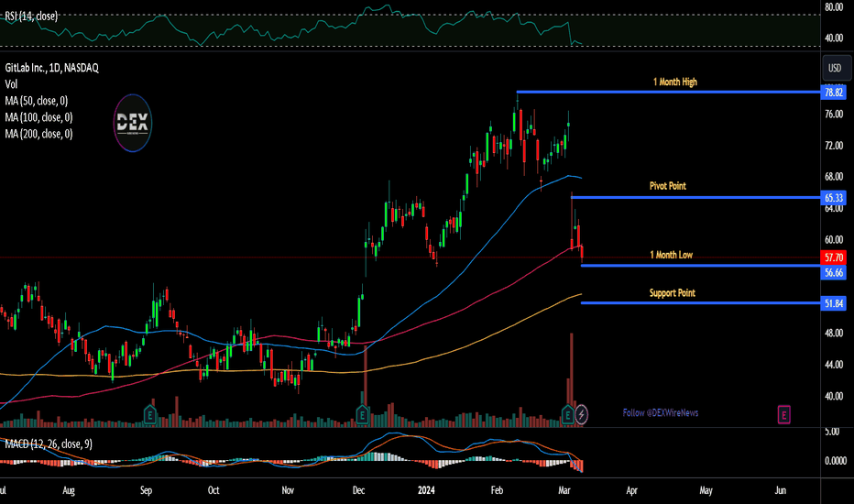Select the Support Point annotation text
Viewport: 854px width, 504px height.
[x=672, y=293]
